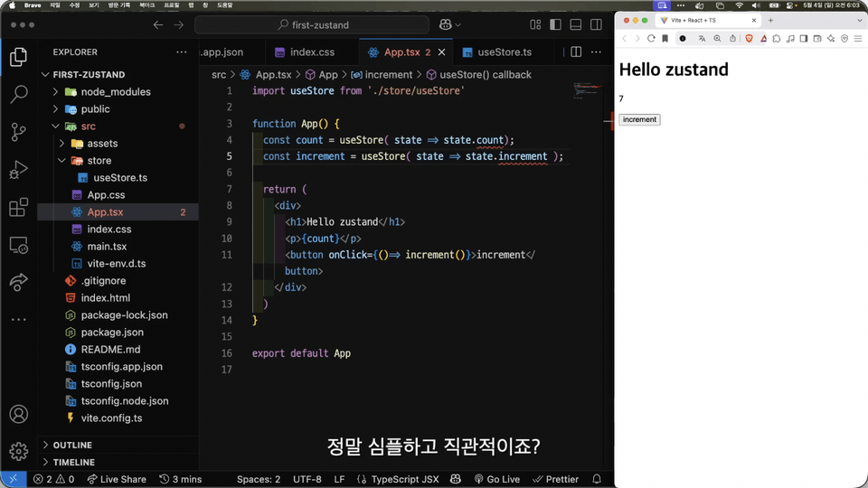Go back in VS Code navigation
The image size is (868, 488).
[x=158, y=25]
